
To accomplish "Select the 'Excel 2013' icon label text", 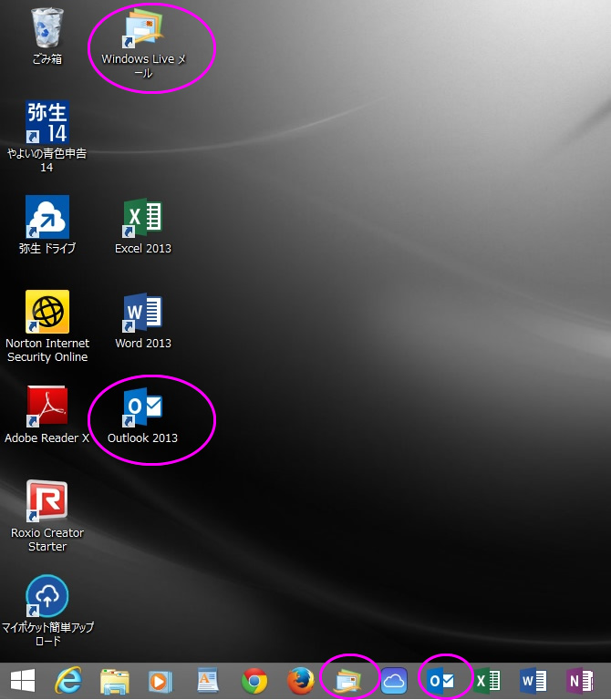I will click(x=143, y=248).
